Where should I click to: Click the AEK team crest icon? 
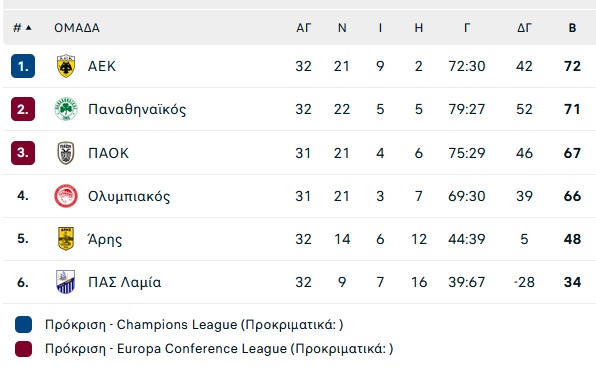pyautogui.click(x=66, y=66)
